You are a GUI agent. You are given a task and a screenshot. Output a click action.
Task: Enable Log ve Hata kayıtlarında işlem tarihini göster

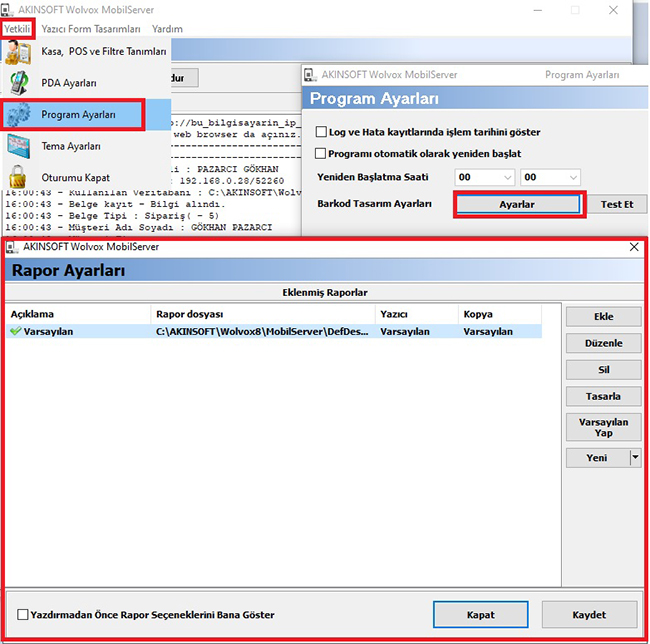tap(321, 132)
